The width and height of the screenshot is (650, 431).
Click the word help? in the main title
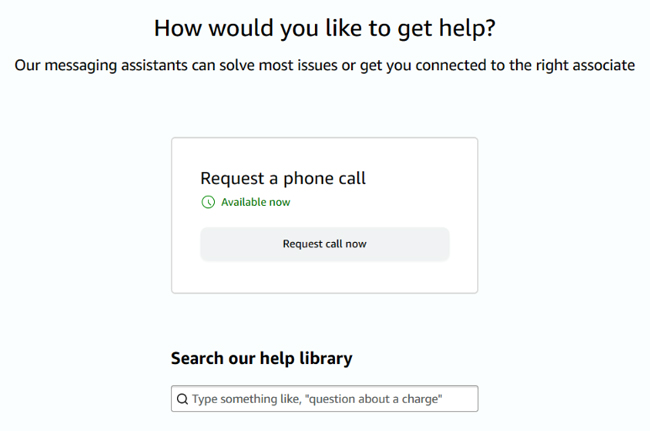click(467, 29)
